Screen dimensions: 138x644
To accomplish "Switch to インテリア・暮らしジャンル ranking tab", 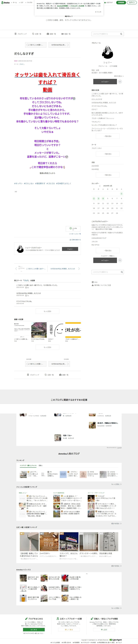I will [28, 465].
